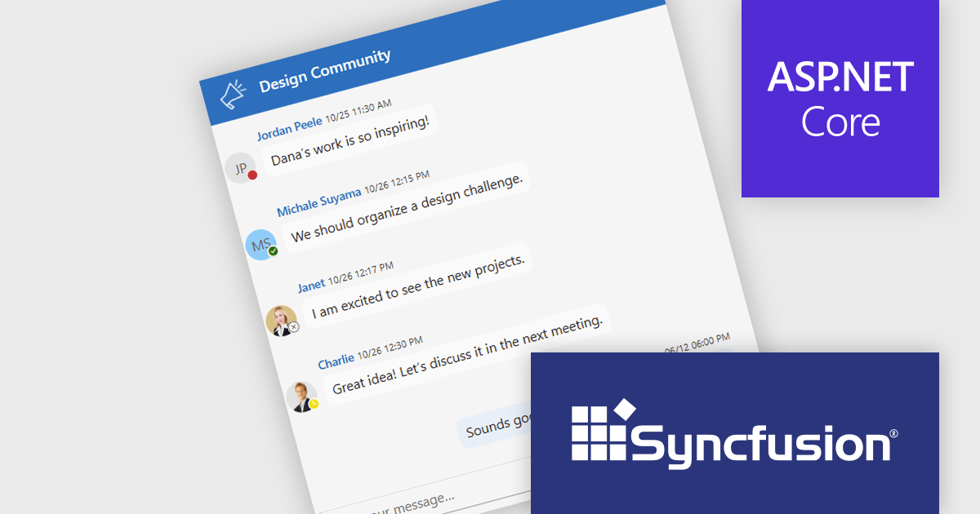Click the megaphone icon in chat header
Viewport: 980px width, 514px height.
233,95
